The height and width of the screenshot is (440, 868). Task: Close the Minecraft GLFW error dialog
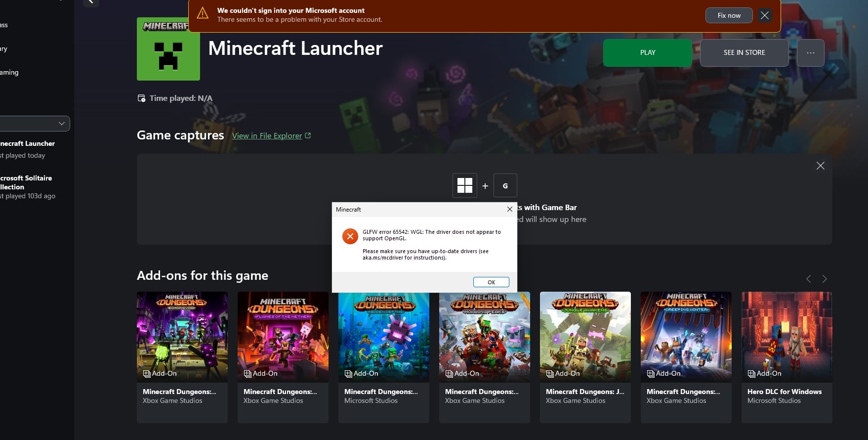click(x=510, y=209)
